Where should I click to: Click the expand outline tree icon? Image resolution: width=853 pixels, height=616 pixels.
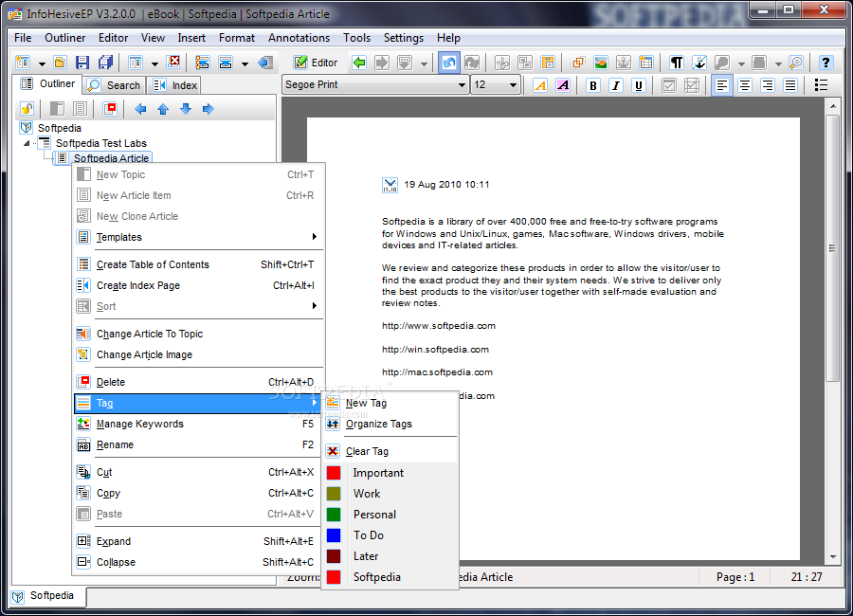coord(203,63)
